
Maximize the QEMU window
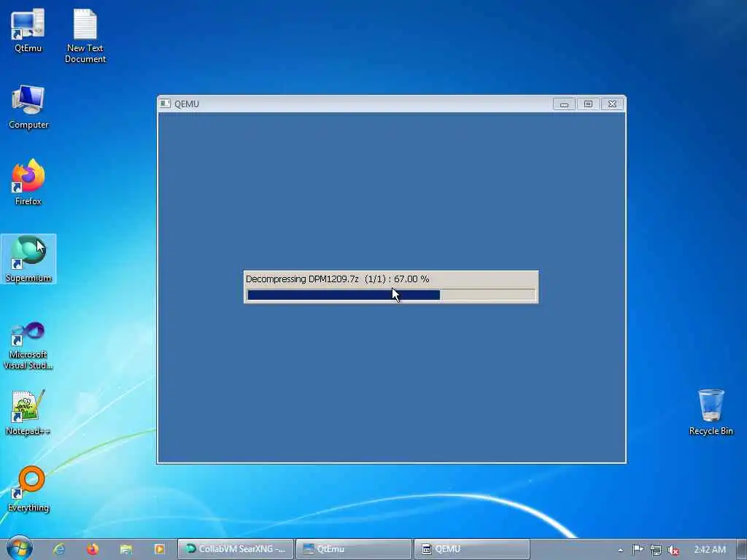point(588,104)
